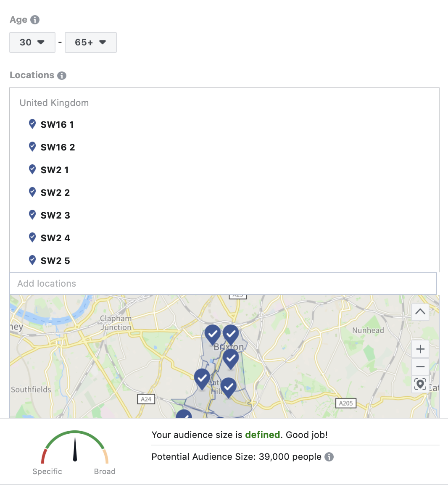This screenshot has height=485, width=448.
Task: Collapse the map with the up chevron
Action: [420, 312]
